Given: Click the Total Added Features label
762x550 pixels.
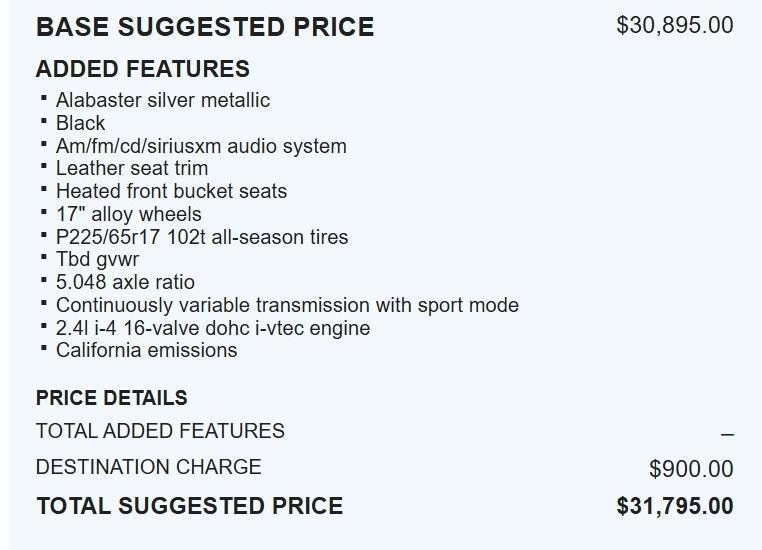Looking at the screenshot, I should [x=160, y=431].
